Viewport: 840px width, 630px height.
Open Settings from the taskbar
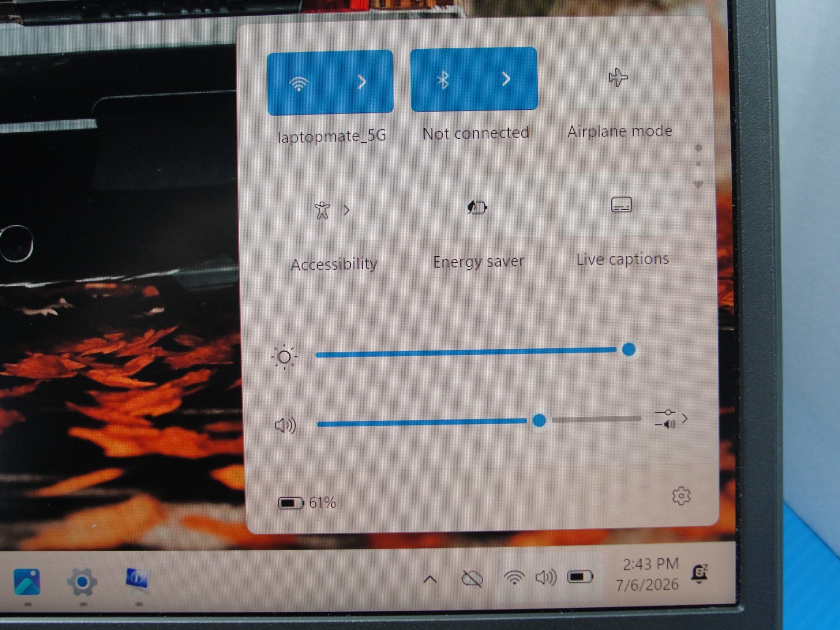tap(82, 582)
